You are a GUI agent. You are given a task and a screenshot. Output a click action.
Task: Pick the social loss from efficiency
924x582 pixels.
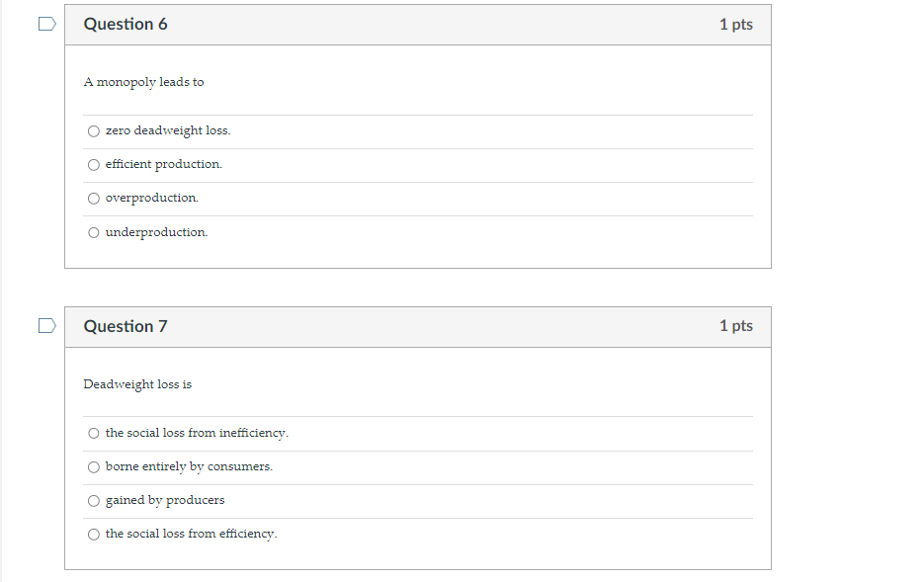(x=93, y=534)
